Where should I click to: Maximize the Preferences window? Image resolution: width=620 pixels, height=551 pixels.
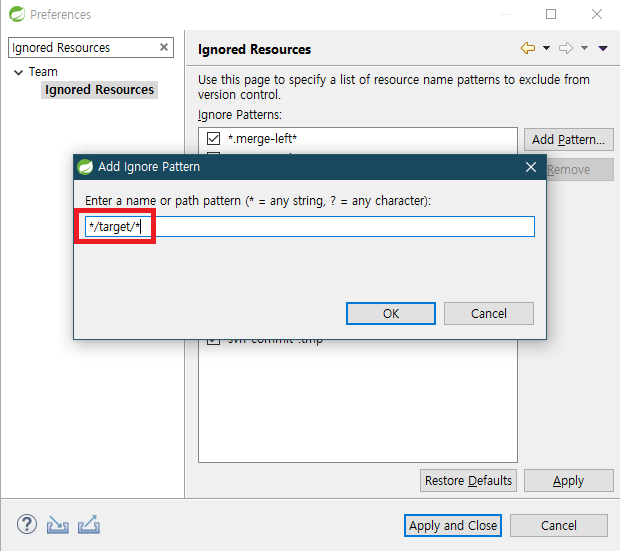551,14
